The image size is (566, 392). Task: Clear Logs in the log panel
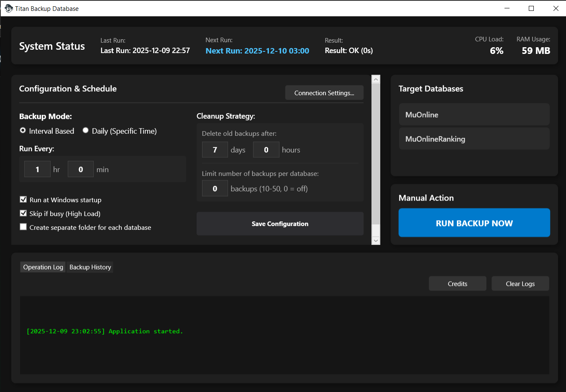[520, 284]
